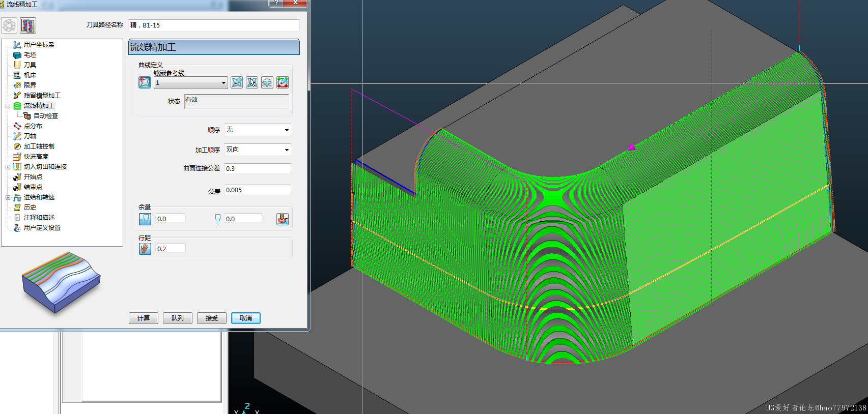This screenshot has height=414, width=868.
Task: Select 切入切出和连接 leads and links
Action: (45, 167)
